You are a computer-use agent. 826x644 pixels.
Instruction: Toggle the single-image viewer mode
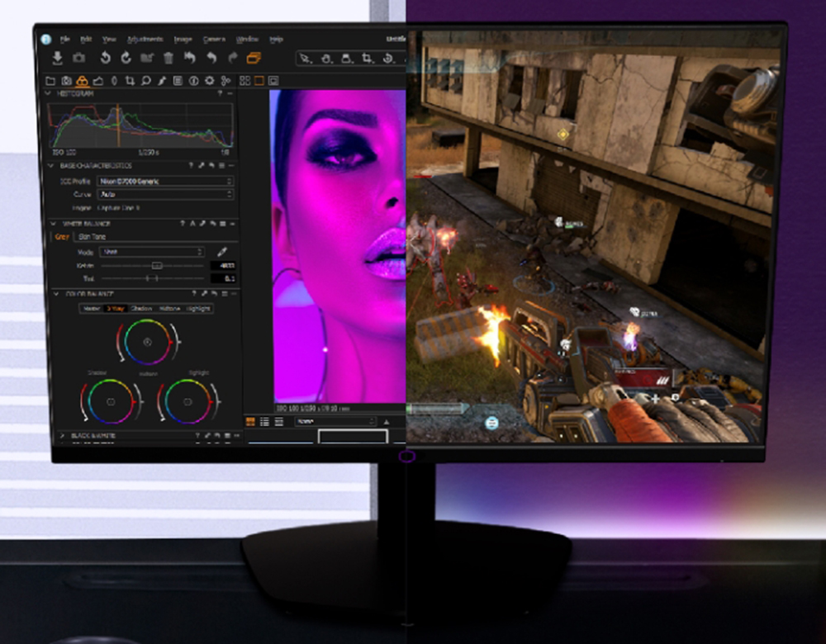point(259,81)
